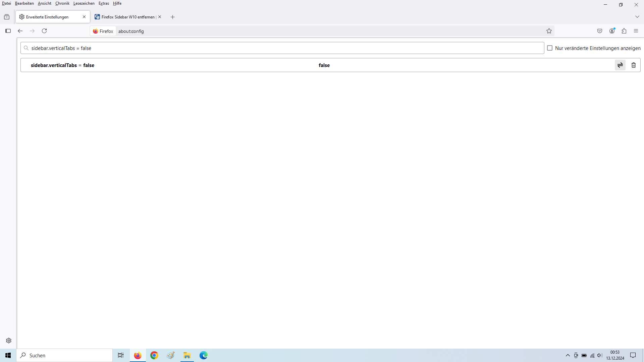Open the Firefox account menu icon
The width and height of the screenshot is (644, 362).
tap(612, 31)
